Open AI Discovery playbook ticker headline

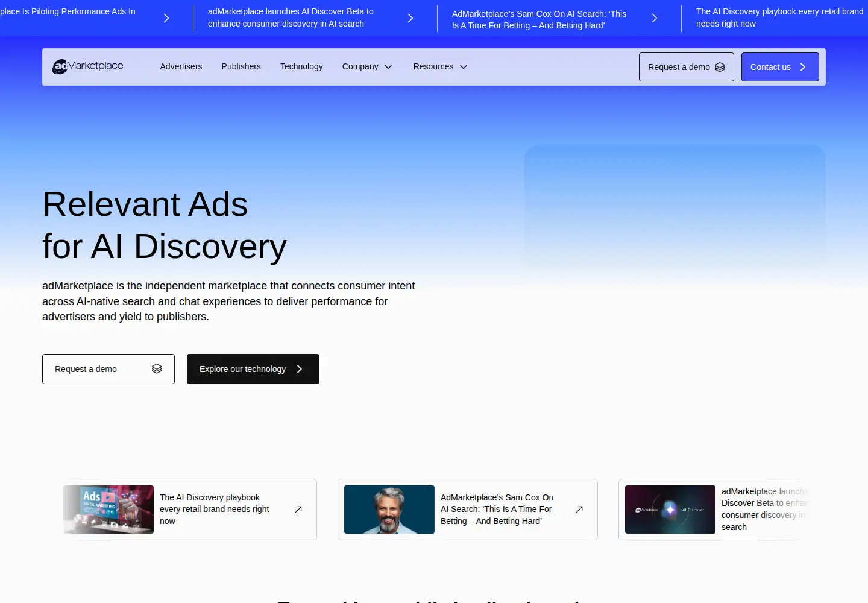[x=780, y=17]
